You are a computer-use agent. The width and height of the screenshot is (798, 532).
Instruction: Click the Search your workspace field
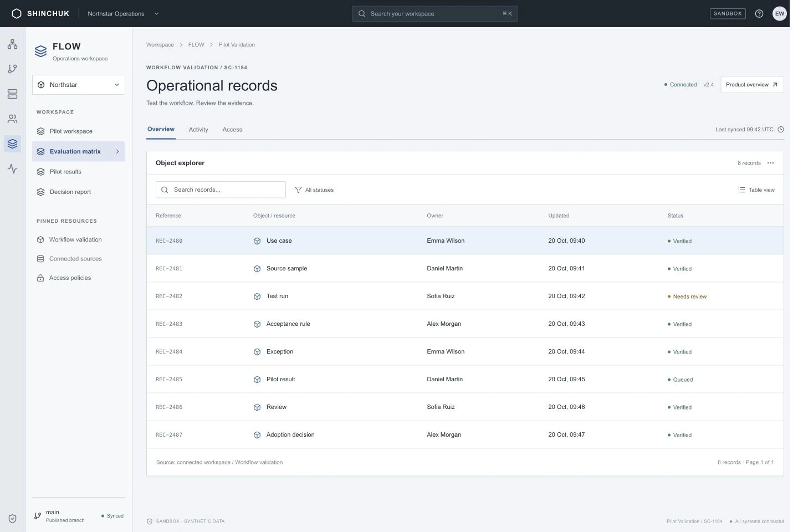(x=435, y=14)
